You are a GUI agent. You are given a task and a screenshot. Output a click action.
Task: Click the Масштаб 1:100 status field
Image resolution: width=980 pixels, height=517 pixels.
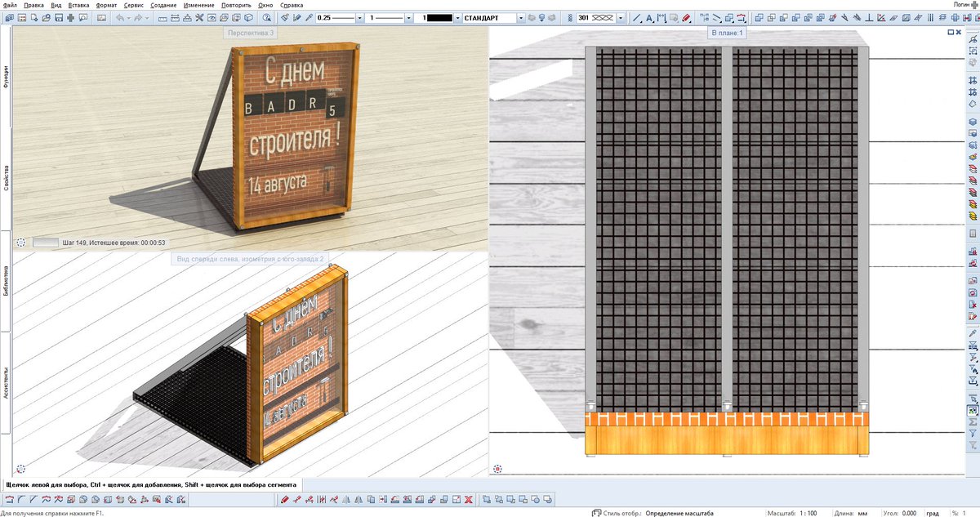click(792, 513)
